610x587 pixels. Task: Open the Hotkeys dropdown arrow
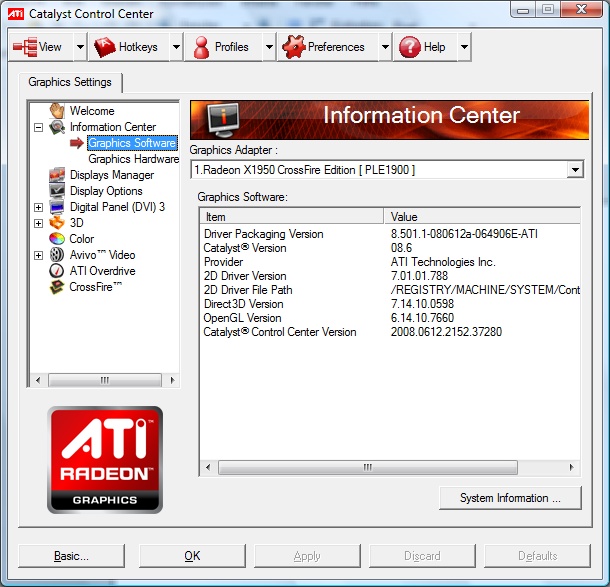point(176,47)
